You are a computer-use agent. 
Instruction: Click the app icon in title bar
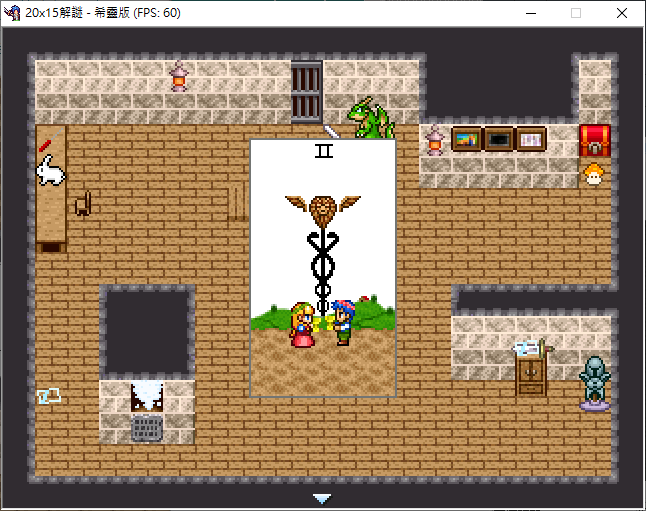coord(12,12)
